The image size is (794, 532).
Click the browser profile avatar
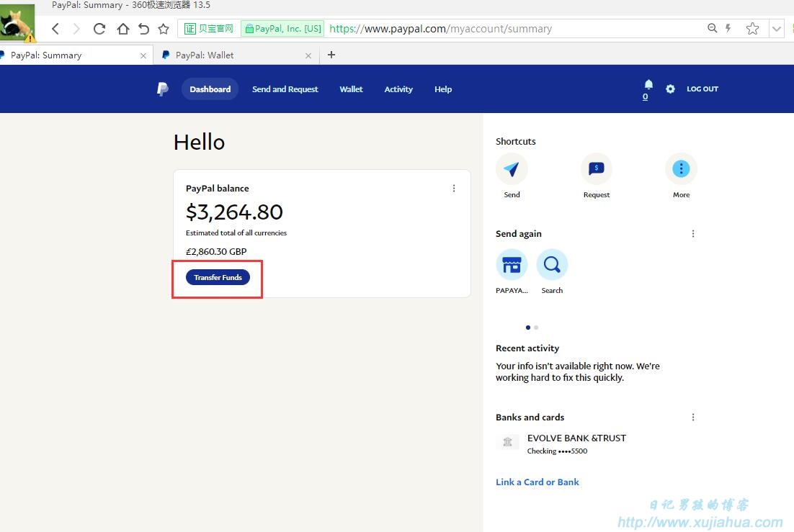pos(17,22)
